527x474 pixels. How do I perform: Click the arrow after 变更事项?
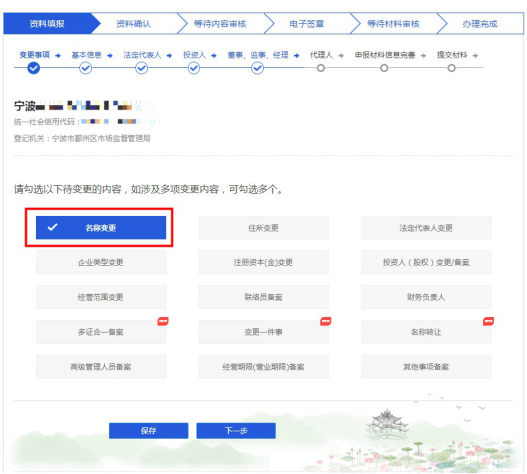[x=58, y=55]
